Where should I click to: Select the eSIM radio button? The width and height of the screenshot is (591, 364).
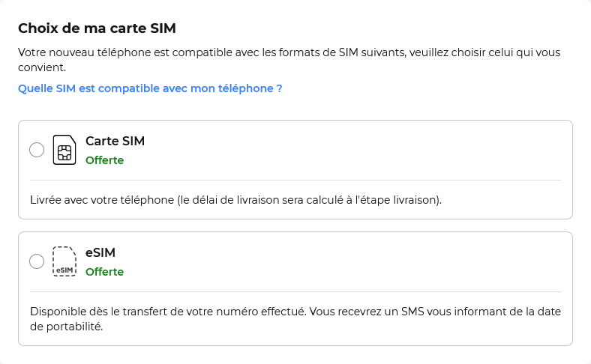coord(37,261)
